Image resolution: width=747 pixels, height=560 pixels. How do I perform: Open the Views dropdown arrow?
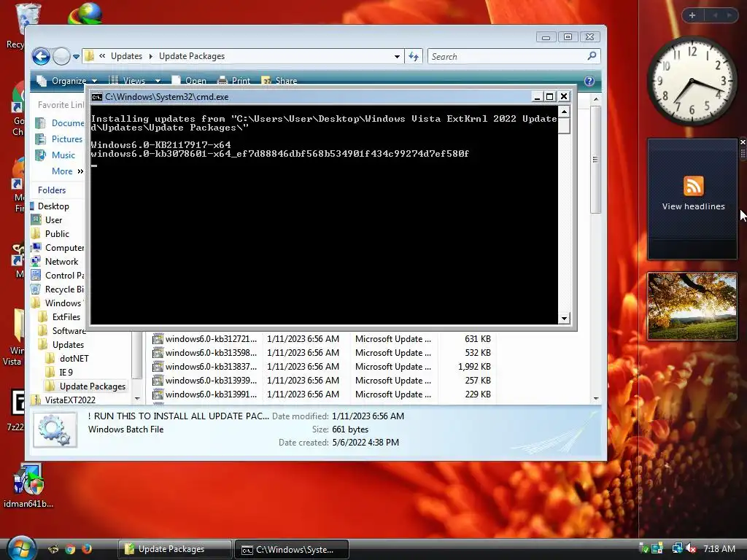(158, 81)
